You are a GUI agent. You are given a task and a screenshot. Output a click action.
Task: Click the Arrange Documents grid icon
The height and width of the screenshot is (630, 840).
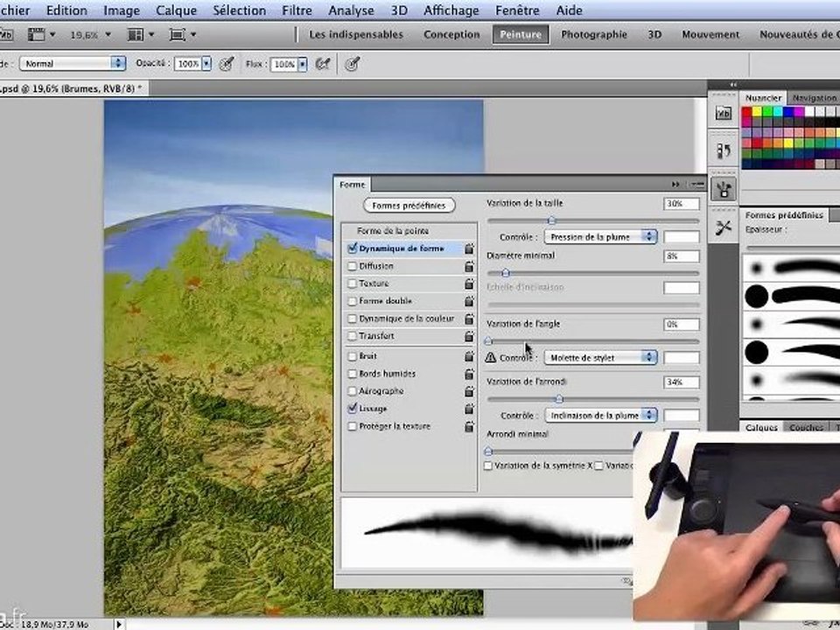tap(135, 35)
